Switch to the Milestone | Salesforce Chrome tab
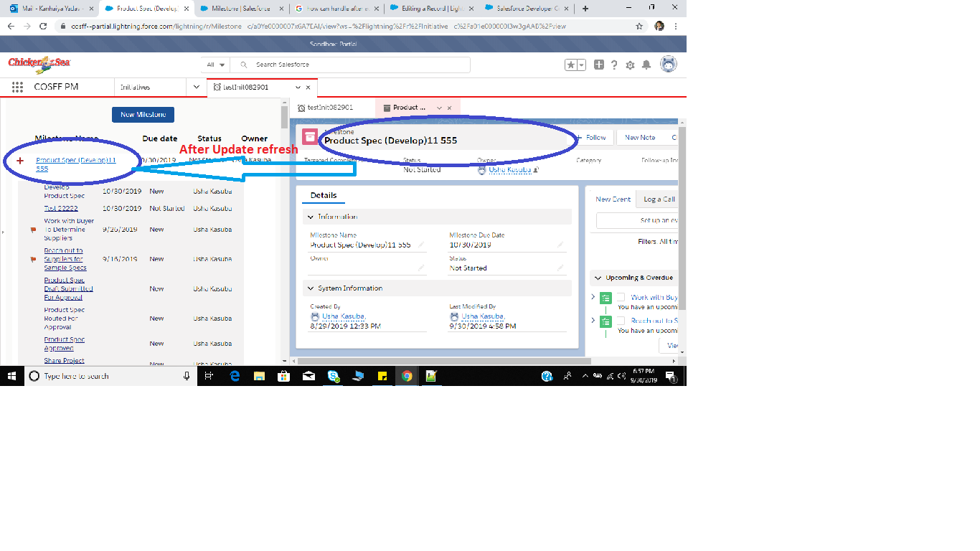Viewport: 980px width, 551px height. 240,9
